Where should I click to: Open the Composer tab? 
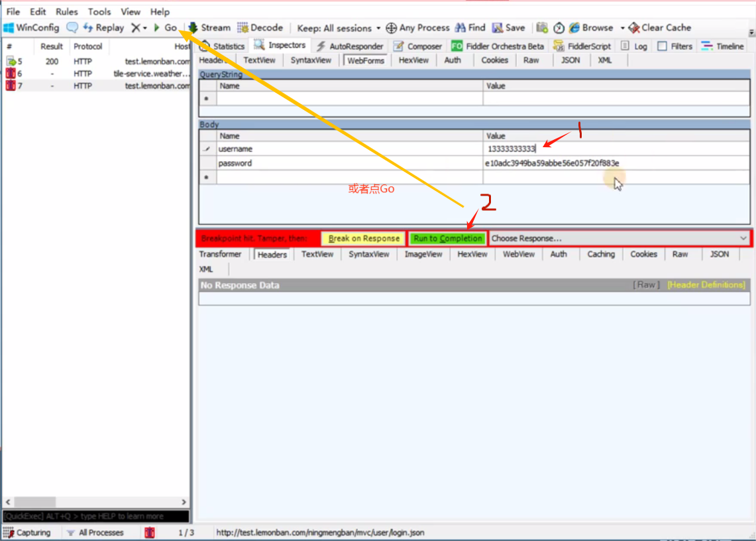pos(417,46)
